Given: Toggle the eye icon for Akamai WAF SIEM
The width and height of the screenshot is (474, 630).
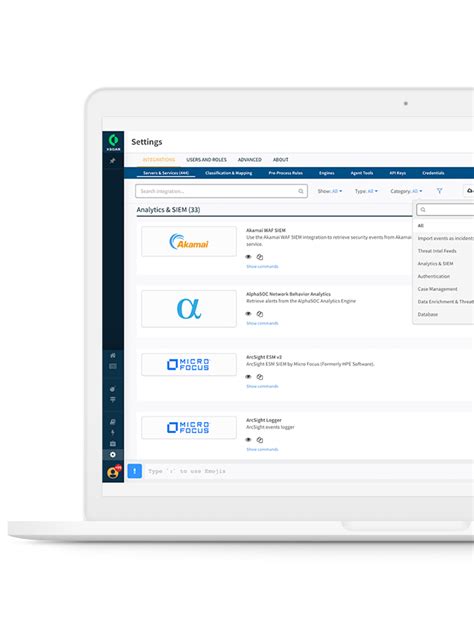Looking at the screenshot, I should [249, 257].
